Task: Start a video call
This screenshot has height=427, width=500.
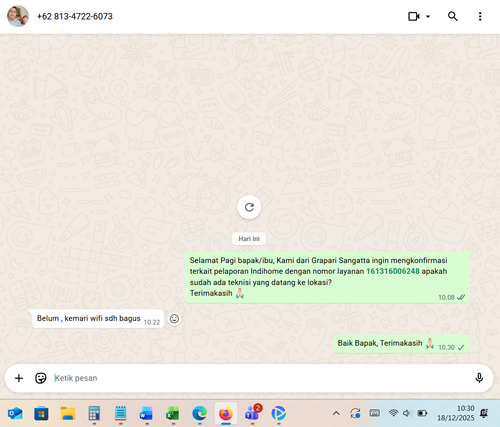Action: (414, 16)
